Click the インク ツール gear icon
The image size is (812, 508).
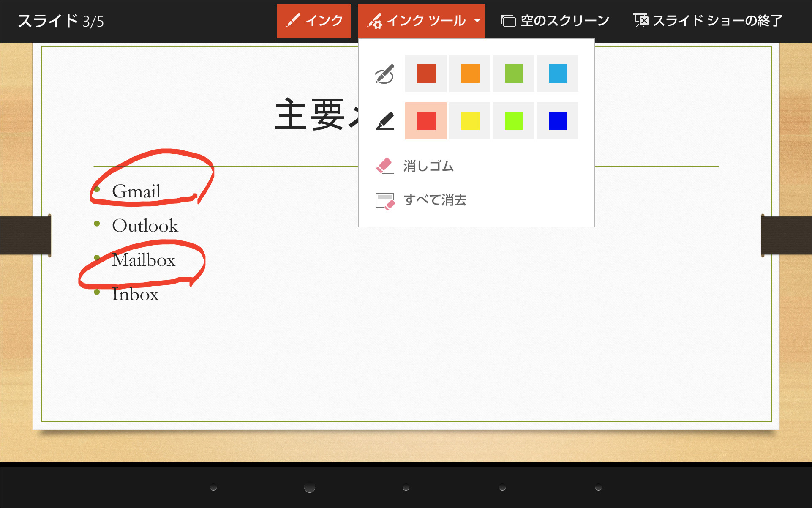pos(376,20)
